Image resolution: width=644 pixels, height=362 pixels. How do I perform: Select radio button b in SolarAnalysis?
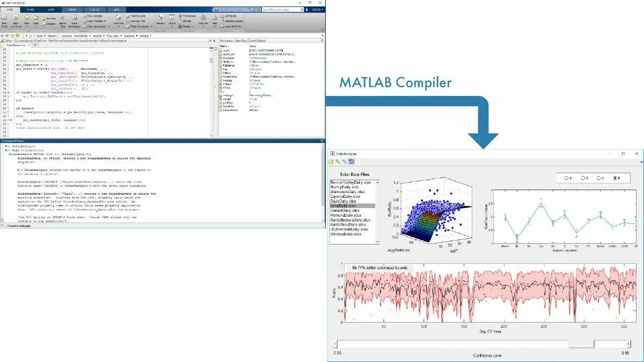point(583,178)
